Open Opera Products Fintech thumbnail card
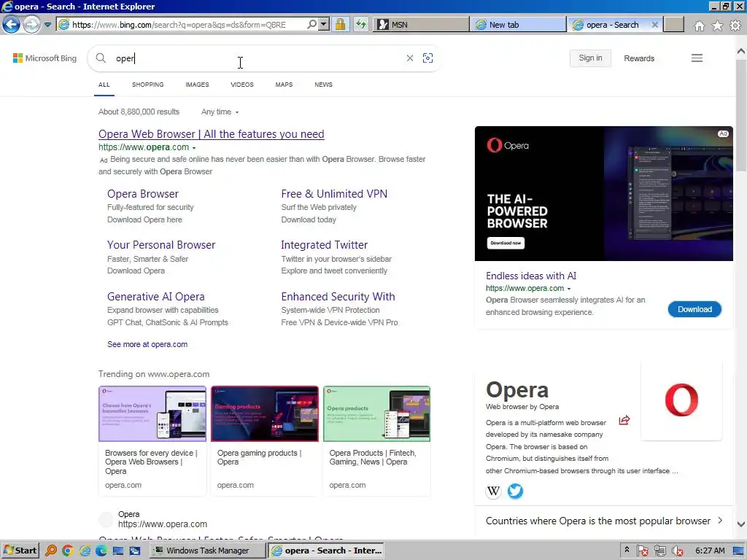 pyautogui.click(x=376, y=440)
